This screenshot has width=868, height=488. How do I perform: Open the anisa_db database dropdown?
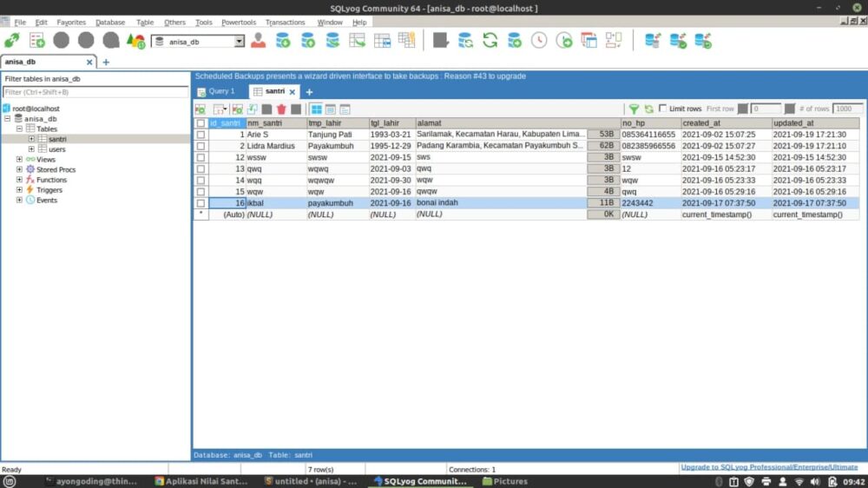coord(240,41)
